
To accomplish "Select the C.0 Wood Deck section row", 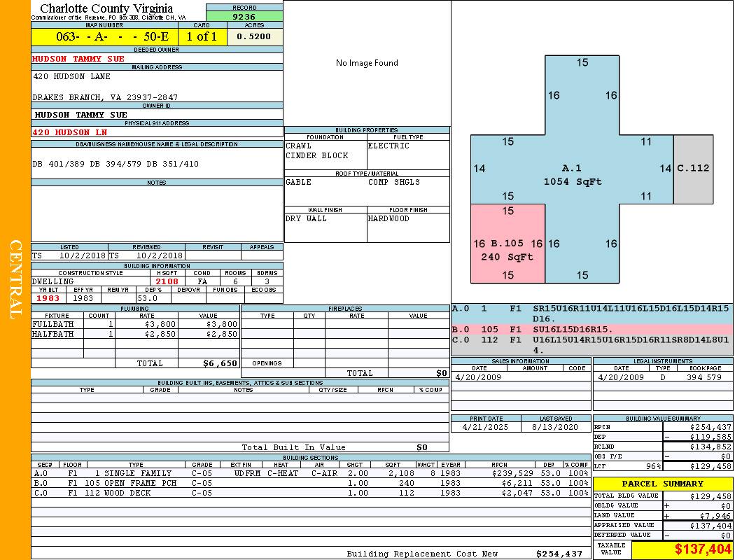I will click(310, 493).
